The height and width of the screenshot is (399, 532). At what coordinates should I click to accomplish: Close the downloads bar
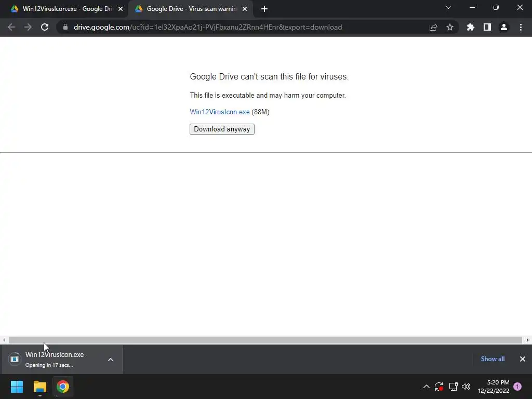point(523,359)
